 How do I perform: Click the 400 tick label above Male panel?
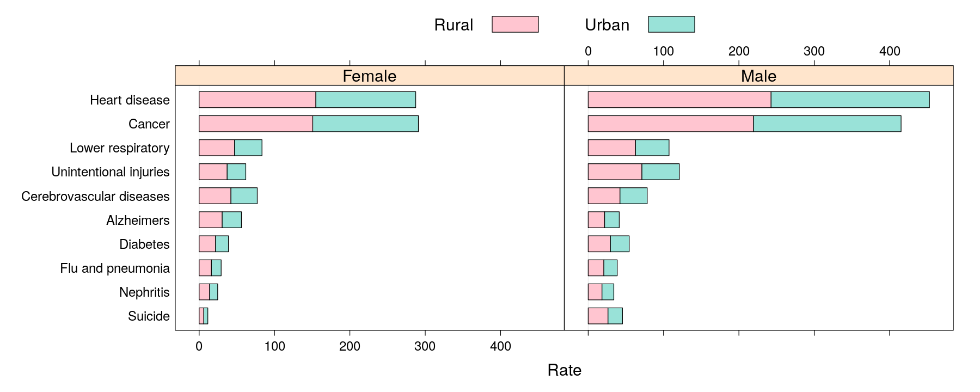(x=890, y=51)
